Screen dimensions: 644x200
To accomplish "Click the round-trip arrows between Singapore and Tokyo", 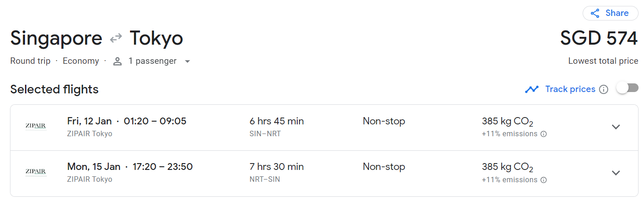I will tap(116, 38).
